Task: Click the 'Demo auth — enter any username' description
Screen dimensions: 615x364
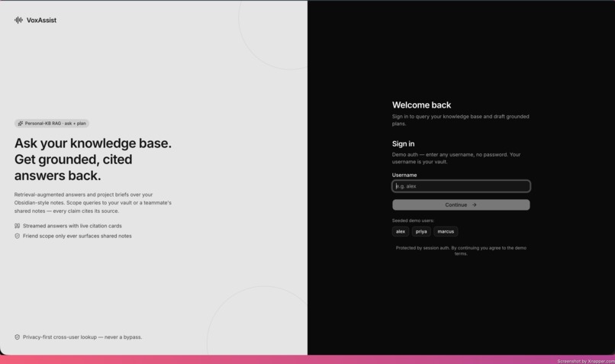Action: pyautogui.click(x=456, y=158)
